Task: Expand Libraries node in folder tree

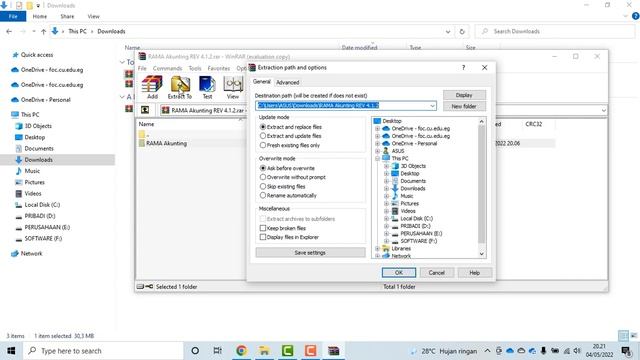Action: pos(378,249)
